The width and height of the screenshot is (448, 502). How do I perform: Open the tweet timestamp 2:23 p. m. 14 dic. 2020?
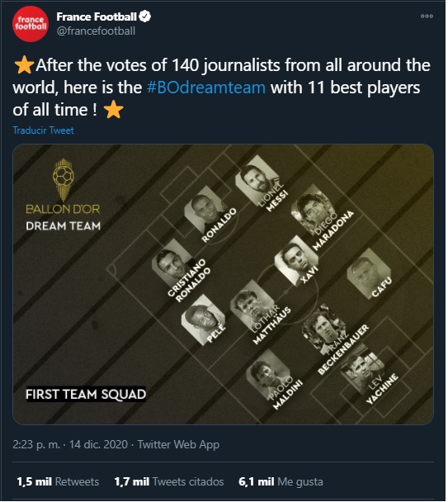click(70, 445)
